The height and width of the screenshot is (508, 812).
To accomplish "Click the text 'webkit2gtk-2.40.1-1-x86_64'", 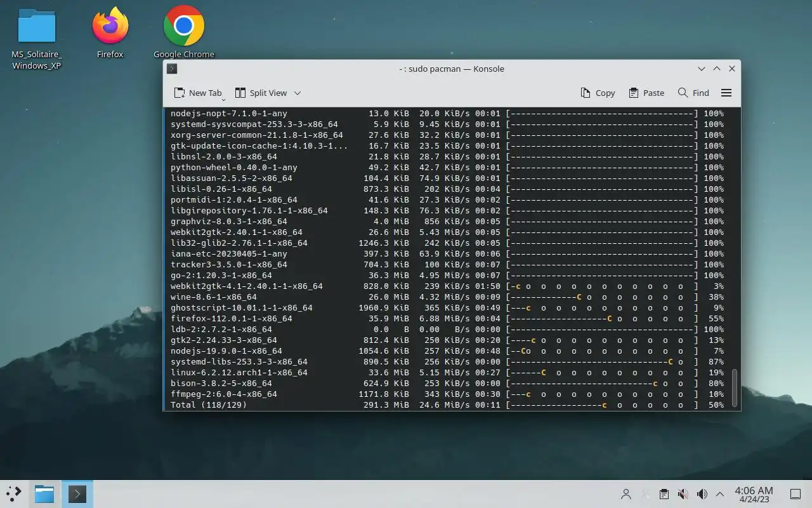I will click(237, 232).
